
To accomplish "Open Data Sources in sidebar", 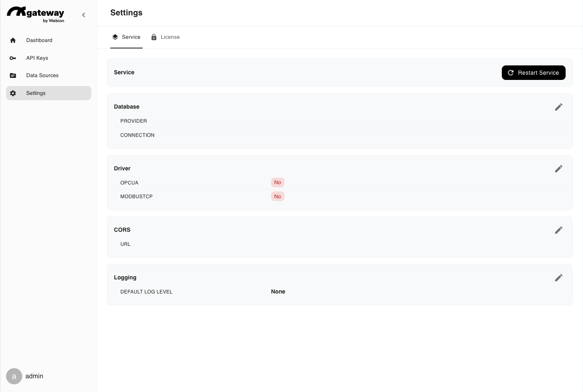I will point(42,75).
